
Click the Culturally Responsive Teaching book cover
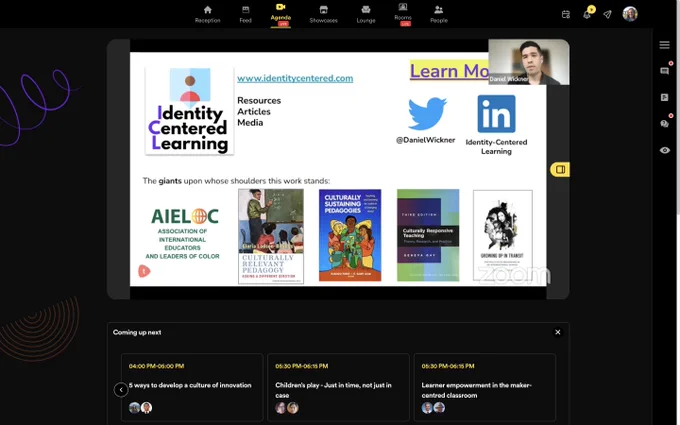coord(428,235)
